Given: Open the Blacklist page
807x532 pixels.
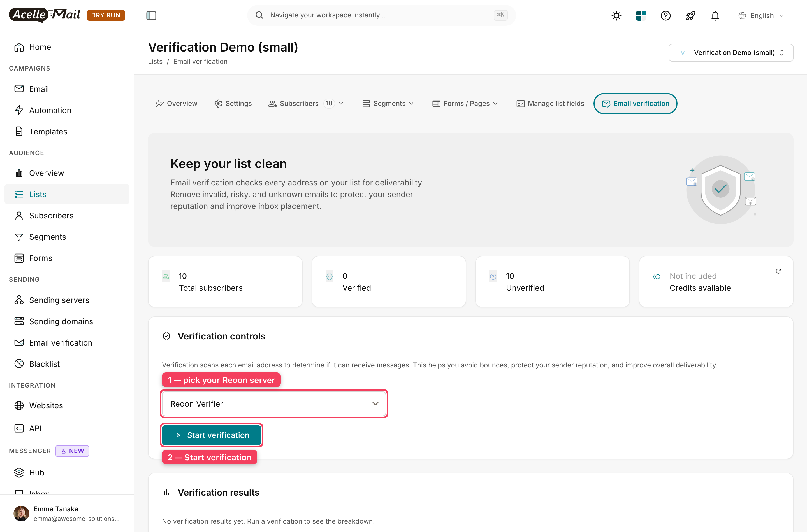Looking at the screenshot, I should click(67, 364).
